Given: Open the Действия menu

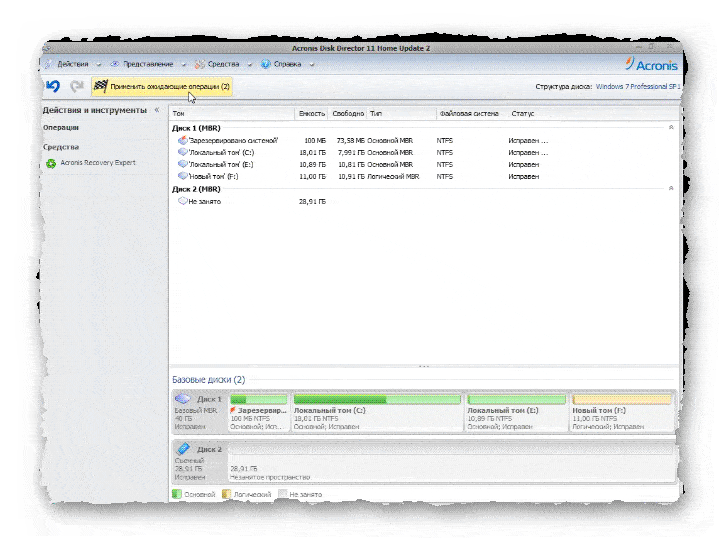Looking at the screenshot, I should [73, 64].
